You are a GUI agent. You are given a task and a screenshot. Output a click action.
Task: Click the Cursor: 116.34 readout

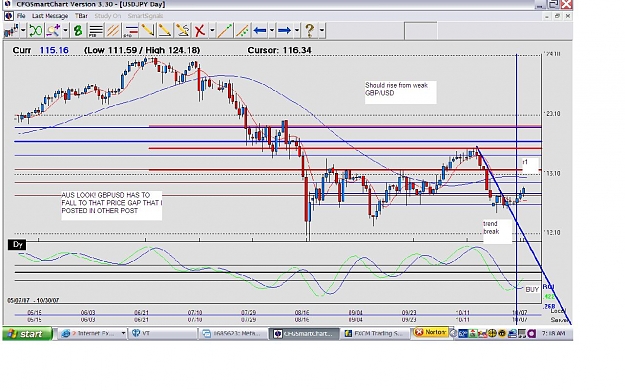279,50
